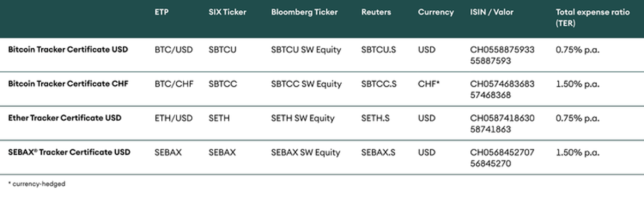Click the Currency column header
The width and height of the screenshot is (644, 204).
436,12
